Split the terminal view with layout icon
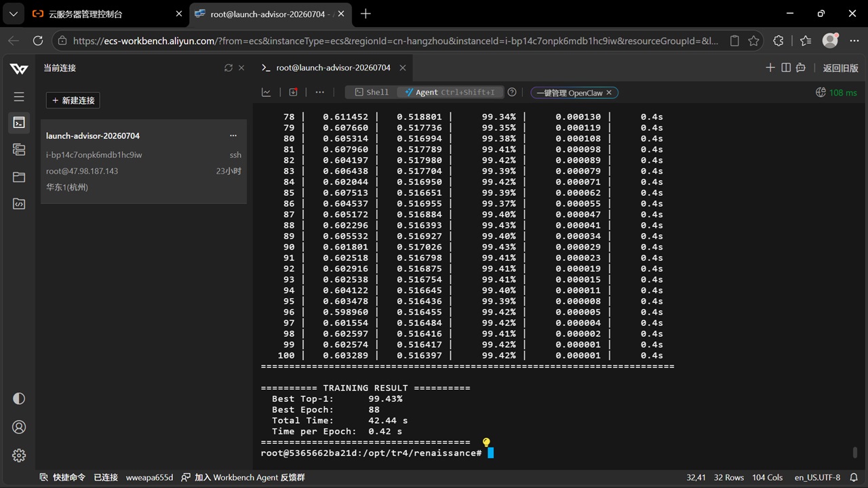 (786, 68)
